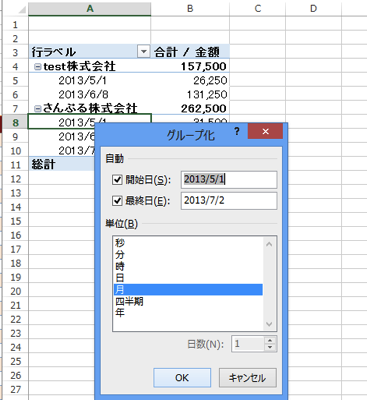Click the 262,500 total cell
Screen dimensions: 367x400
(x=190, y=108)
